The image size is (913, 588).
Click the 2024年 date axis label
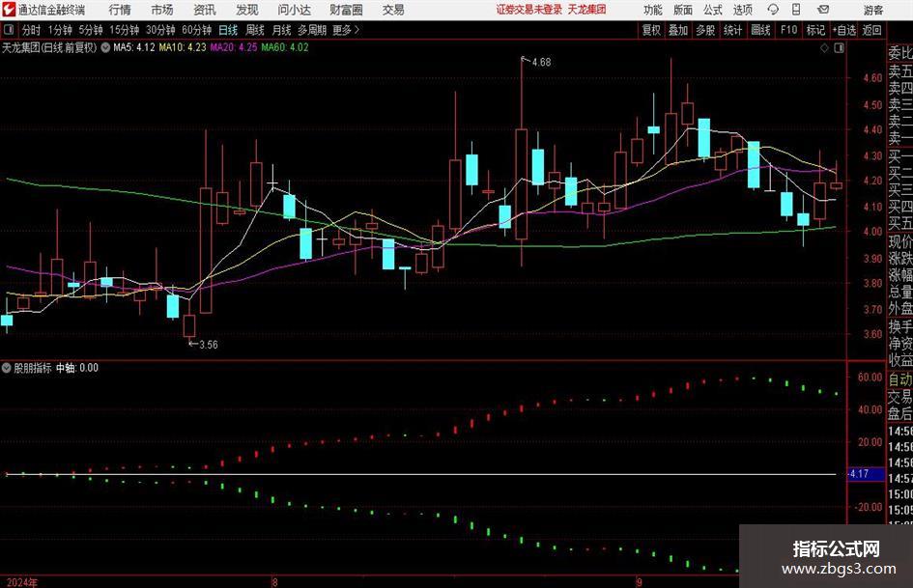tap(22, 582)
